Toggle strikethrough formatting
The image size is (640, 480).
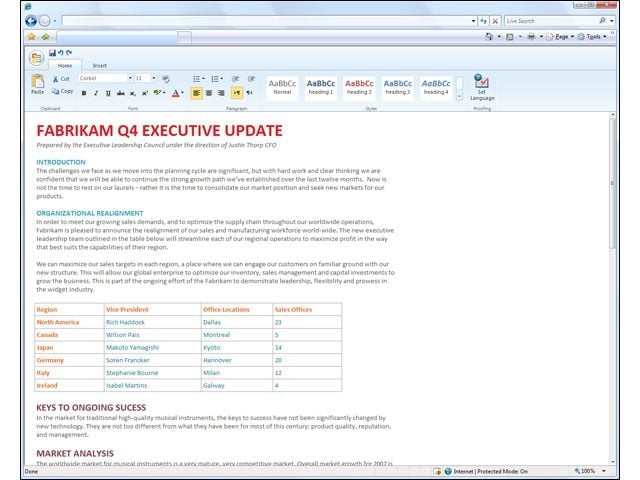coord(120,93)
